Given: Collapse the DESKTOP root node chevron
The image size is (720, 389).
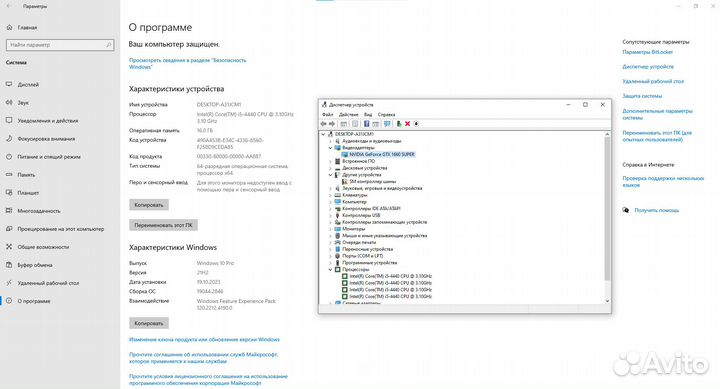Looking at the screenshot, I should (x=323, y=134).
